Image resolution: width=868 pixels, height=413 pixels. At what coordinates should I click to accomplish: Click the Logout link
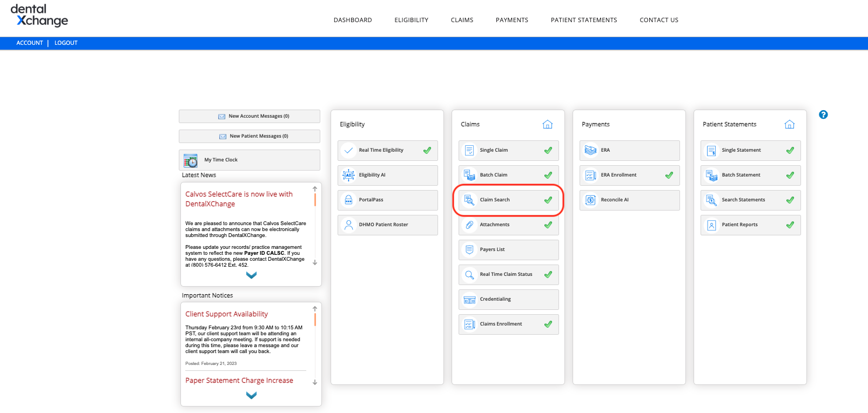click(66, 43)
